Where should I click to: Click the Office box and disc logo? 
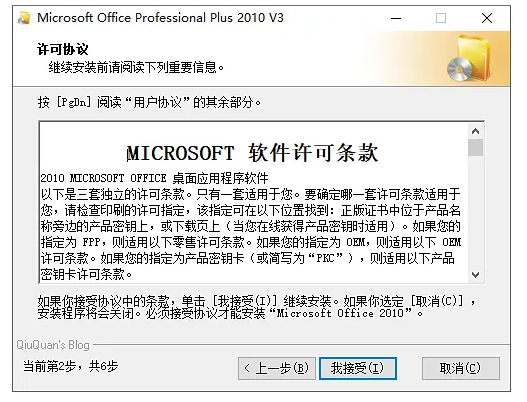(x=469, y=59)
